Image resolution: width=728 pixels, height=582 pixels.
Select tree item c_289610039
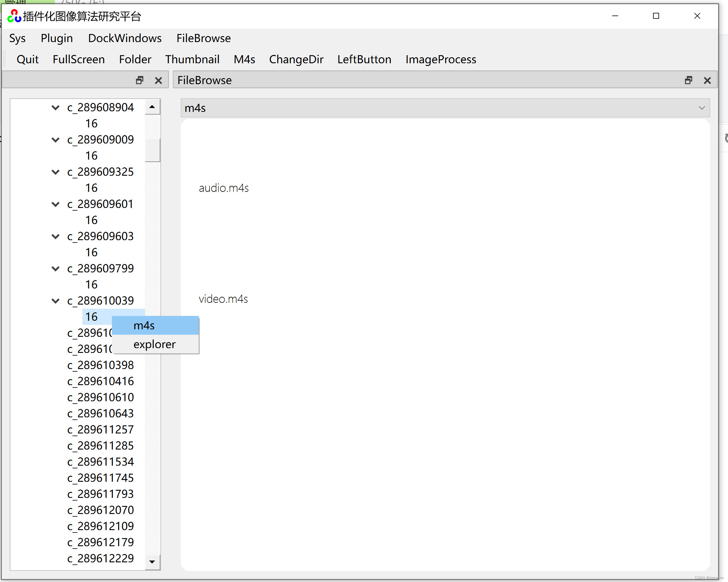tap(101, 301)
